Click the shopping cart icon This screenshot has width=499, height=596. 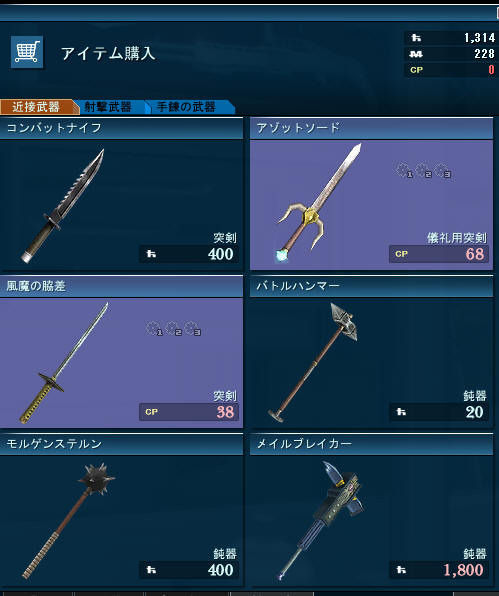[27, 52]
